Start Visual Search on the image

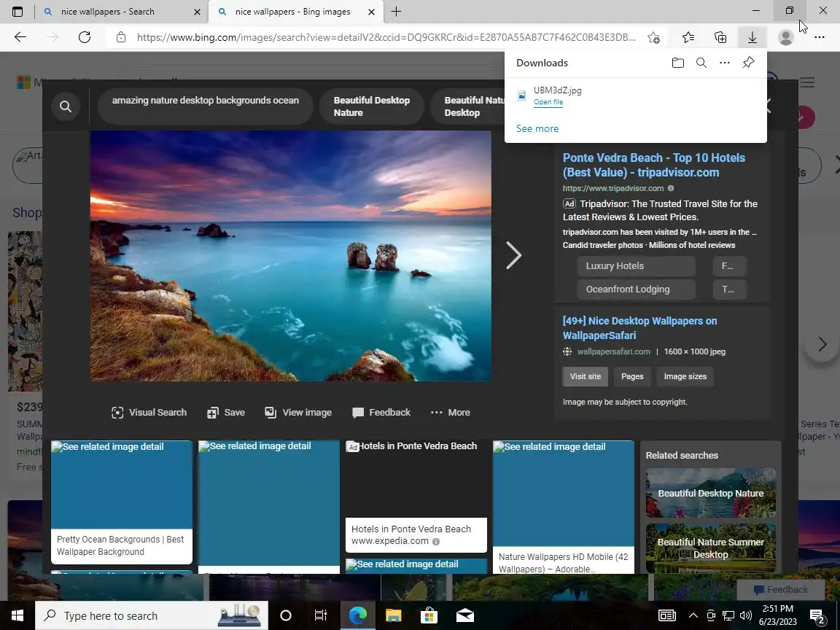coord(149,413)
